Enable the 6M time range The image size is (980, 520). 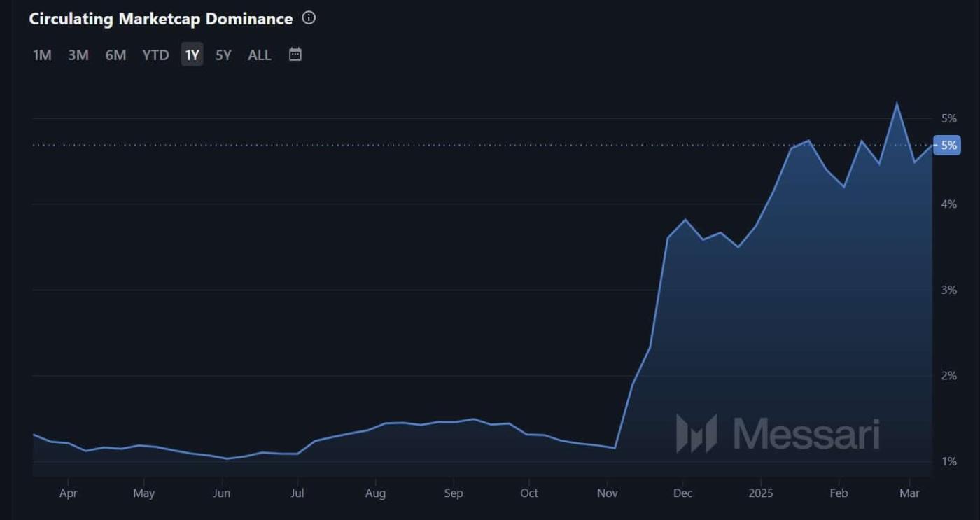(115, 55)
